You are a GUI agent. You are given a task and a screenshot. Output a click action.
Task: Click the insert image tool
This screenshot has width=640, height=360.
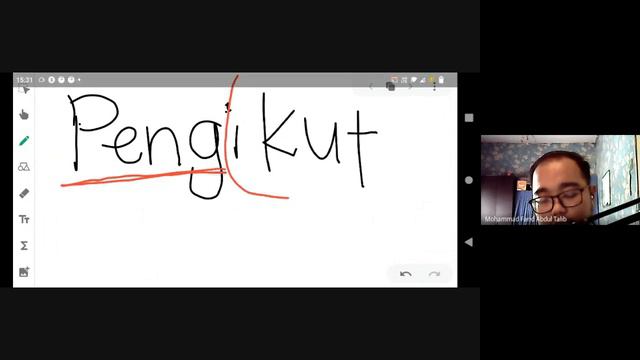click(24, 272)
